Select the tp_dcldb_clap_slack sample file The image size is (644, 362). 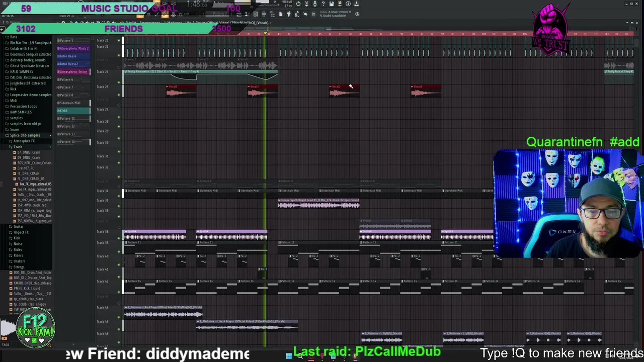pyautogui.click(x=29, y=299)
